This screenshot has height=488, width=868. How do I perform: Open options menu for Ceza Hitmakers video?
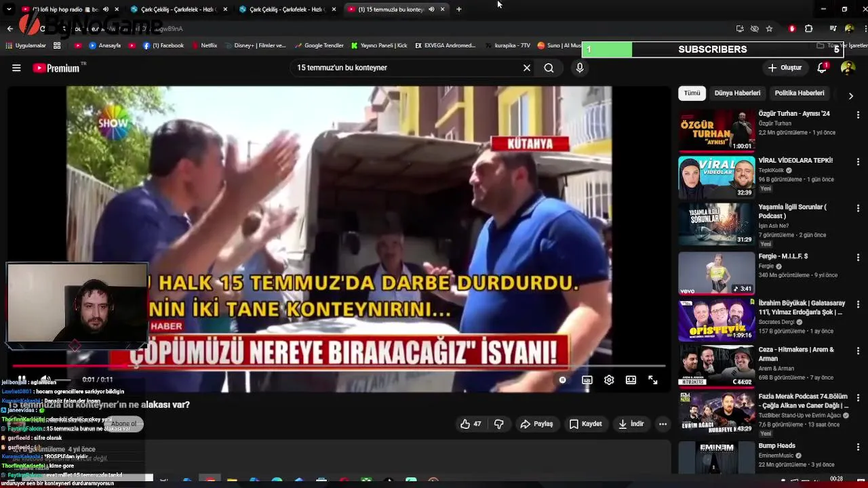858,351
